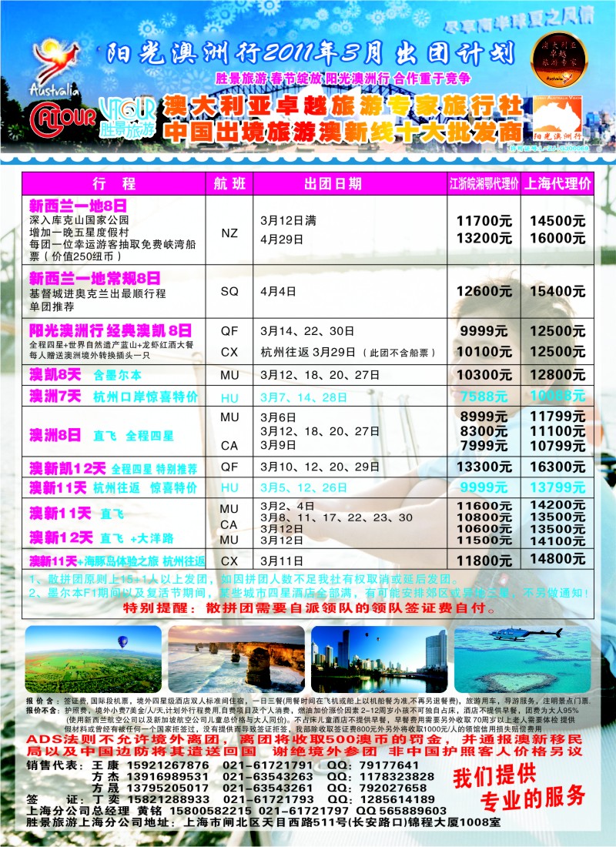Click general manager 黄铭 phone 15800582215
This screenshot has height=847, width=616.
point(210,811)
